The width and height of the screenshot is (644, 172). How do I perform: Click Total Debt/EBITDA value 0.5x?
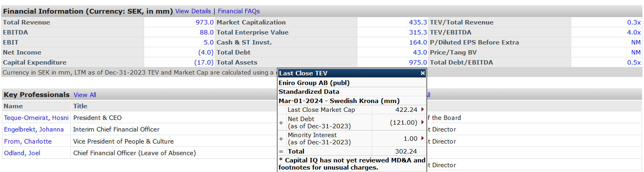(634, 63)
